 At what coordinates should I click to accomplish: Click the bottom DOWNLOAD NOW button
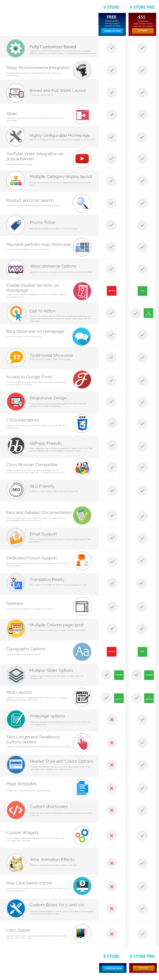(113, 968)
